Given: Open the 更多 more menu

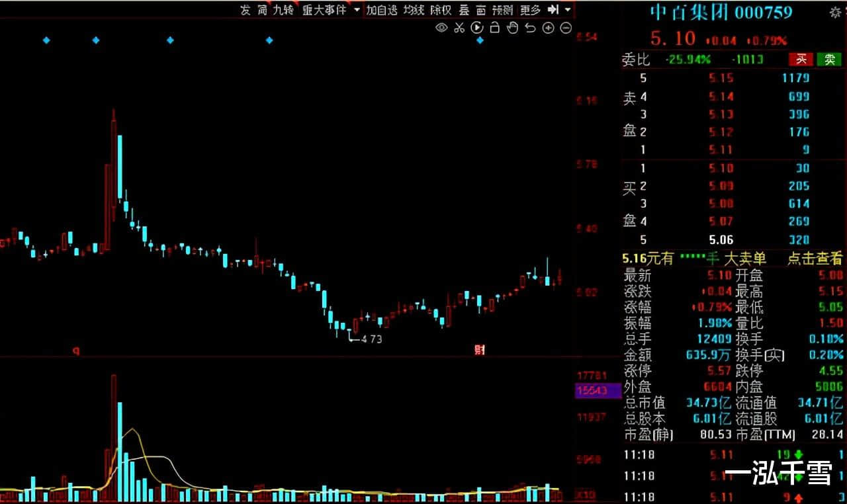Looking at the screenshot, I should 530,10.
